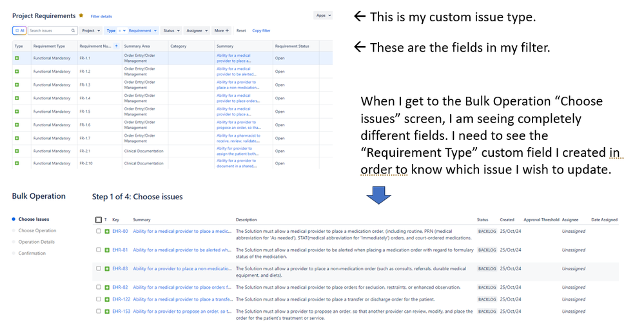
Task: Click the green issue type icon for FR-1.3
Action: 17,85
